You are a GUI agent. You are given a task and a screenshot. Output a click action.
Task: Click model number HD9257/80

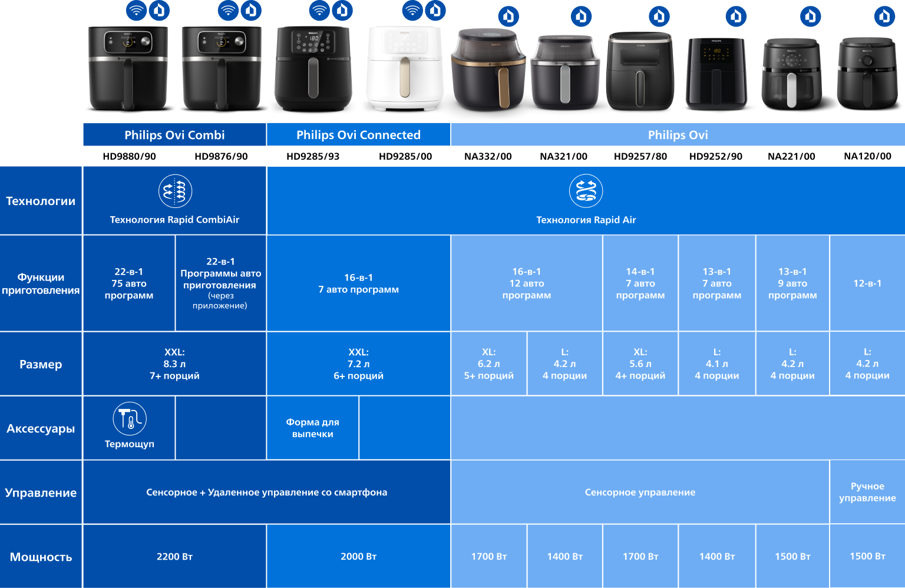pyautogui.click(x=640, y=156)
